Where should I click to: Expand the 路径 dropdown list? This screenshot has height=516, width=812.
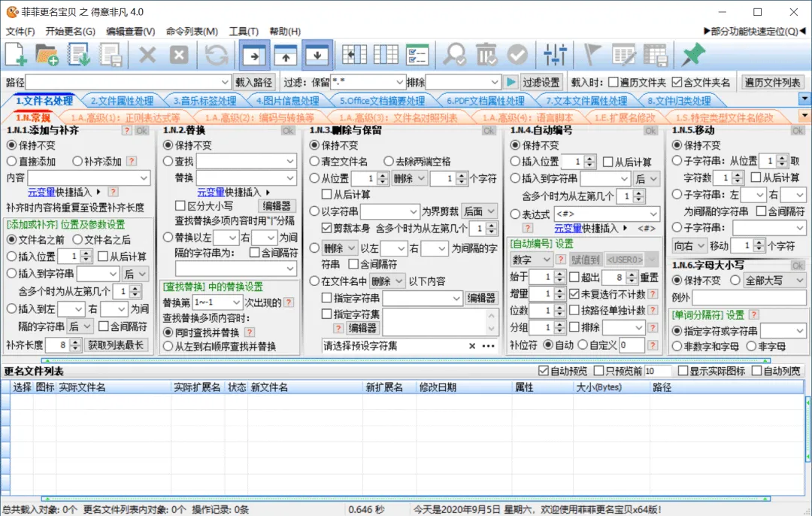pos(226,81)
